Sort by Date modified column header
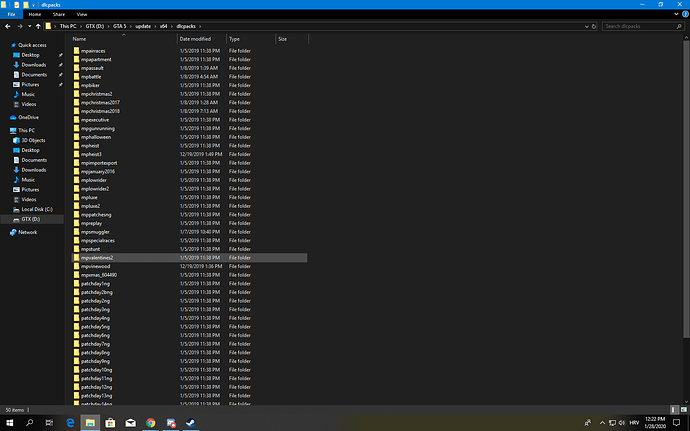Screen dimensions: 690x431 pyautogui.click(x=202, y=39)
